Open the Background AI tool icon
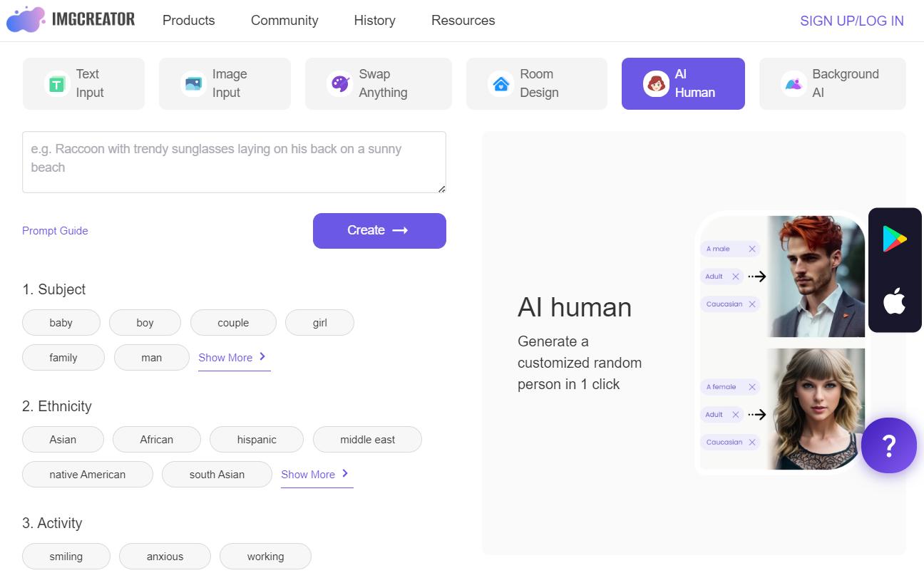The width and height of the screenshot is (924, 573). 794,83
